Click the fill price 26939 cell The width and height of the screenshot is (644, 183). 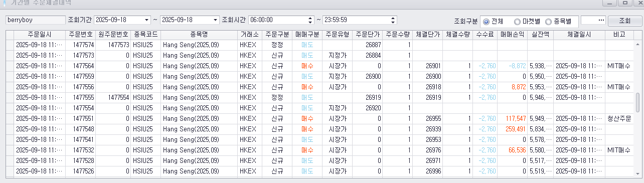click(428, 129)
